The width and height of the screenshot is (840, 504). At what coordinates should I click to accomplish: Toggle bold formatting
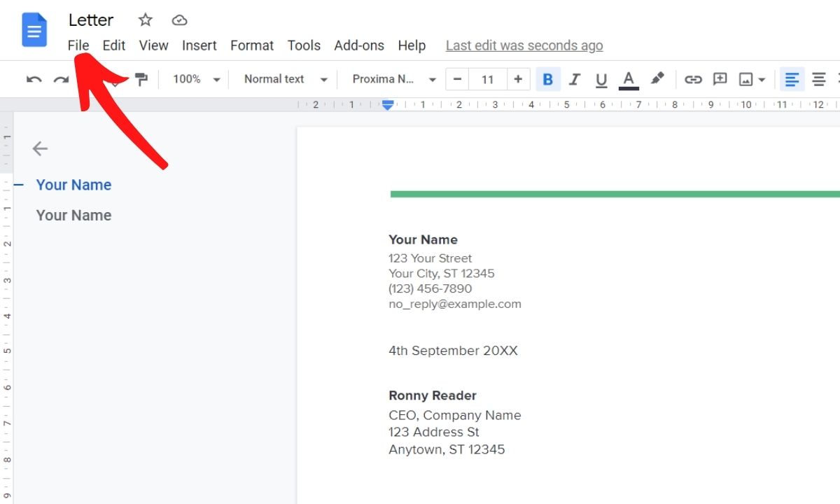(547, 79)
